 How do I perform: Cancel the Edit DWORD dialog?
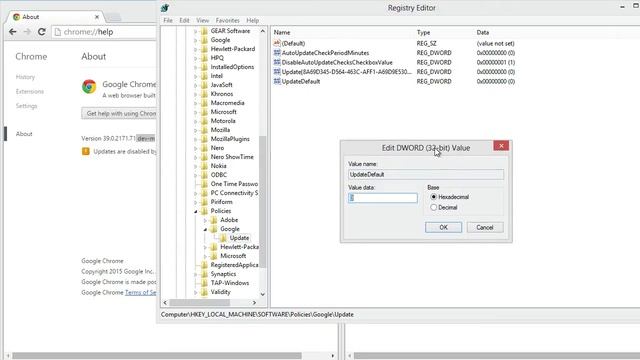pyautogui.click(x=485, y=227)
